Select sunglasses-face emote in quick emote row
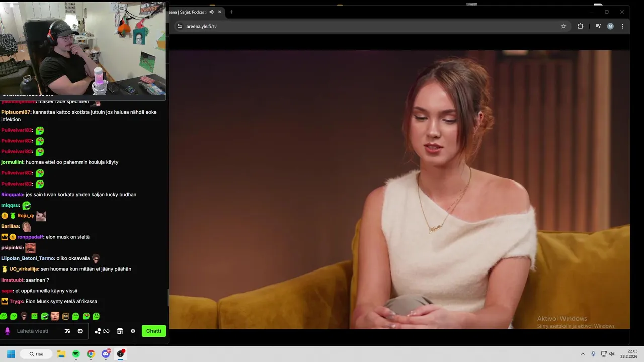Screen dimensions: 644x362 coord(24,316)
